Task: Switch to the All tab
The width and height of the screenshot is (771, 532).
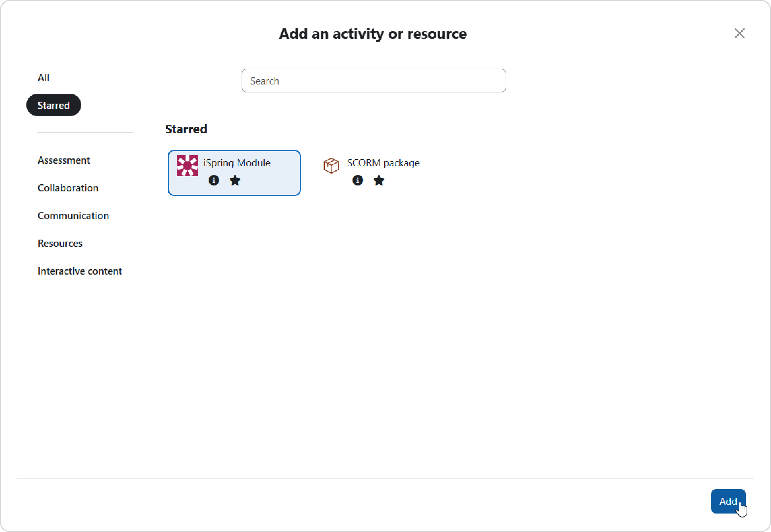Action: click(x=43, y=78)
